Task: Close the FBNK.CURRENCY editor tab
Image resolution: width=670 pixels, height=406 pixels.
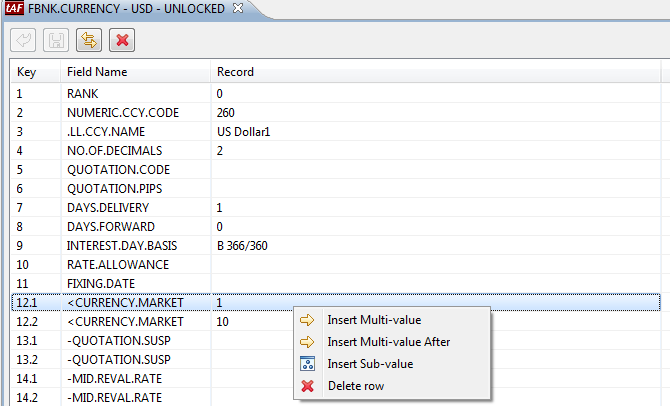Action: [x=237, y=9]
